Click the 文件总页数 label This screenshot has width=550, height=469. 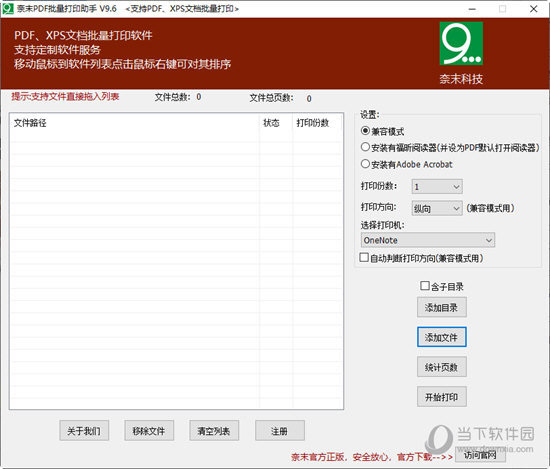tap(271, 98)
